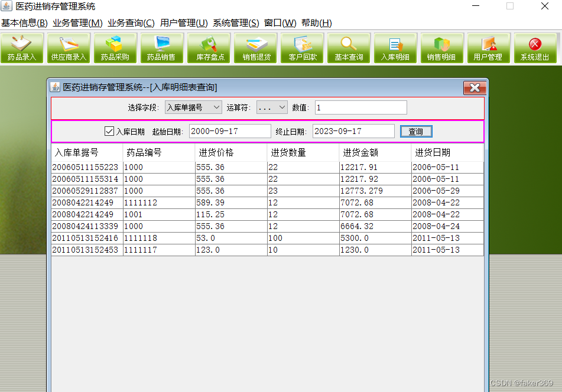
Task: Click the 药品编号 column header
Action: (x=159, y=152)
